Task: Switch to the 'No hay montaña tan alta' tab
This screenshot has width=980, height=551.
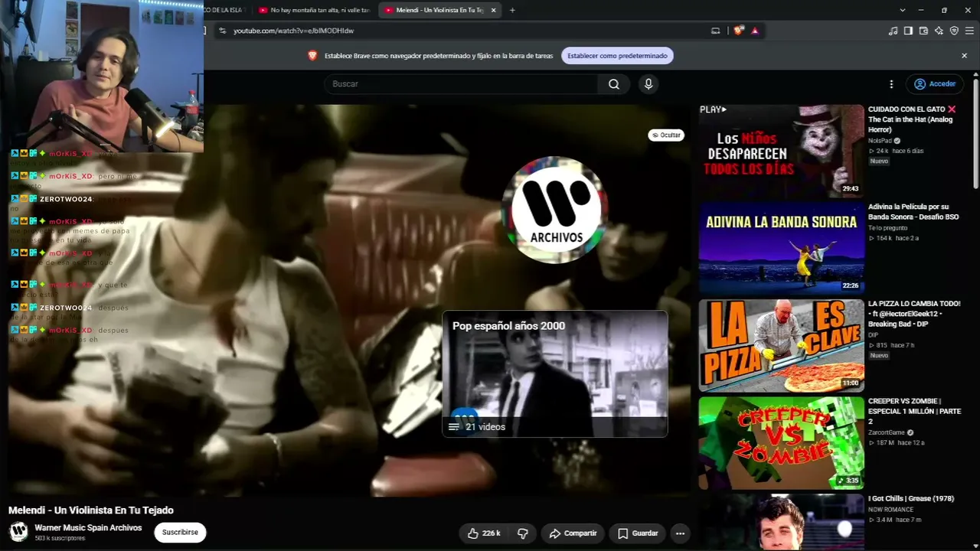Action: pyautogui.click(x=314, y=10)
